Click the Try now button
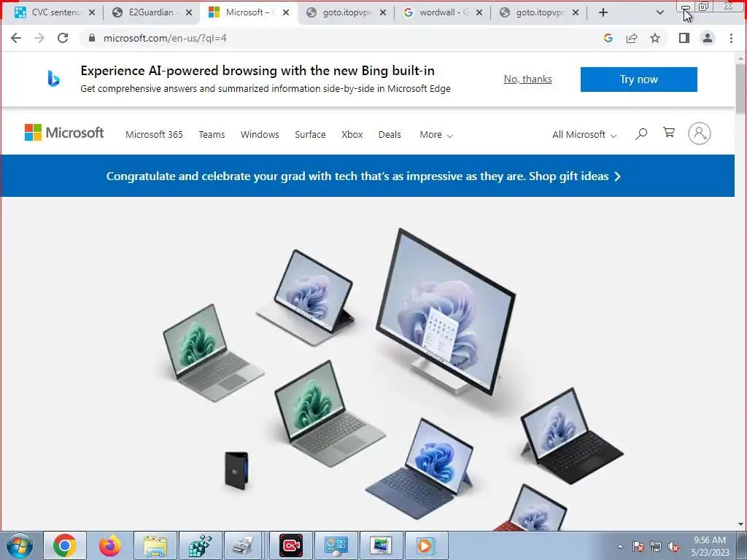 (x=639, y=79)
